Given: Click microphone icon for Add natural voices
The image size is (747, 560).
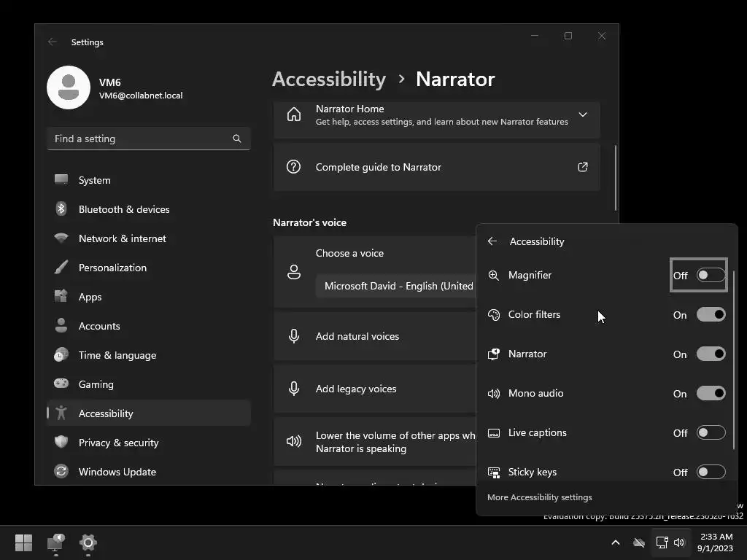Looking at the screenshot, I should tap(294, 336).
